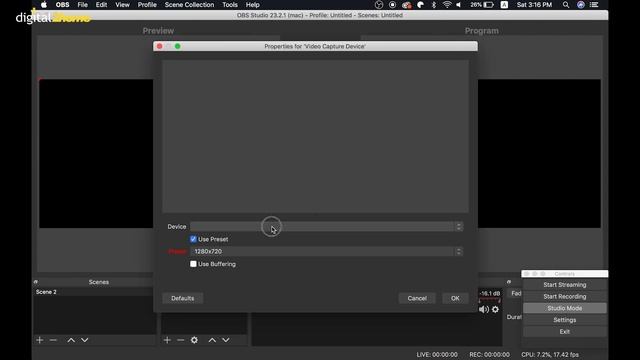Click the CPU usage status text

click(x=550, y=355)
